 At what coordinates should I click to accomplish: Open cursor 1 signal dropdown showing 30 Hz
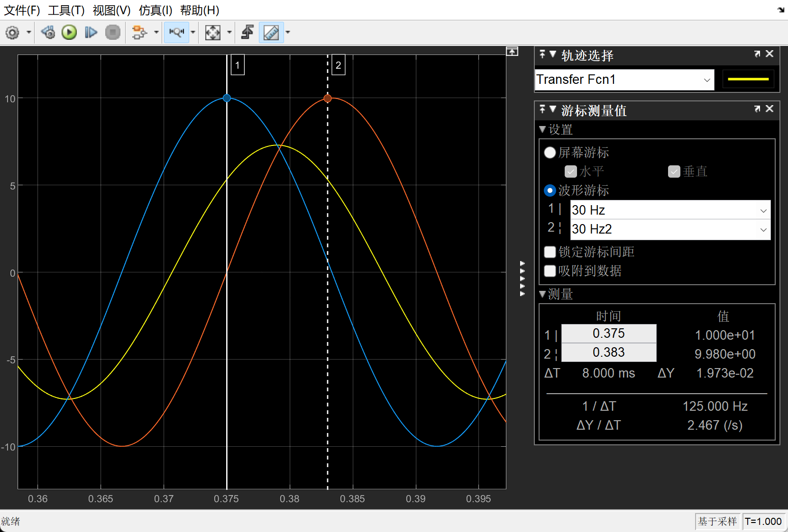point(670,210)
